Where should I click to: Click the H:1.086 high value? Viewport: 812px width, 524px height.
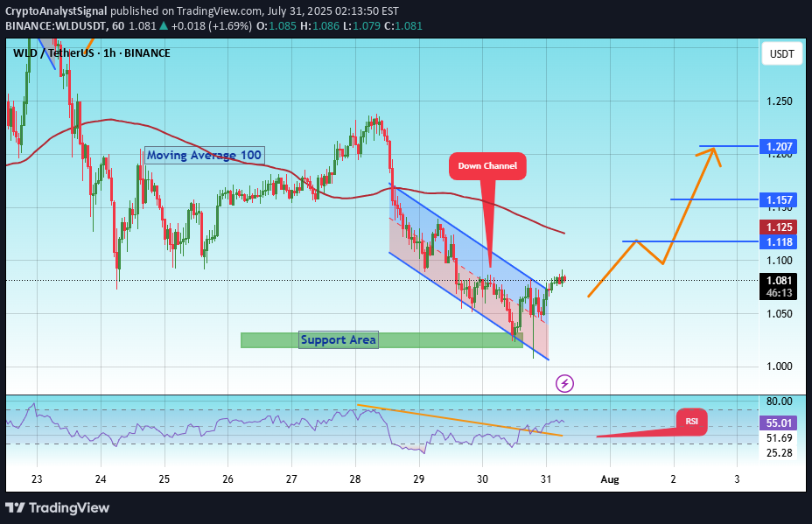coord(320,26)
